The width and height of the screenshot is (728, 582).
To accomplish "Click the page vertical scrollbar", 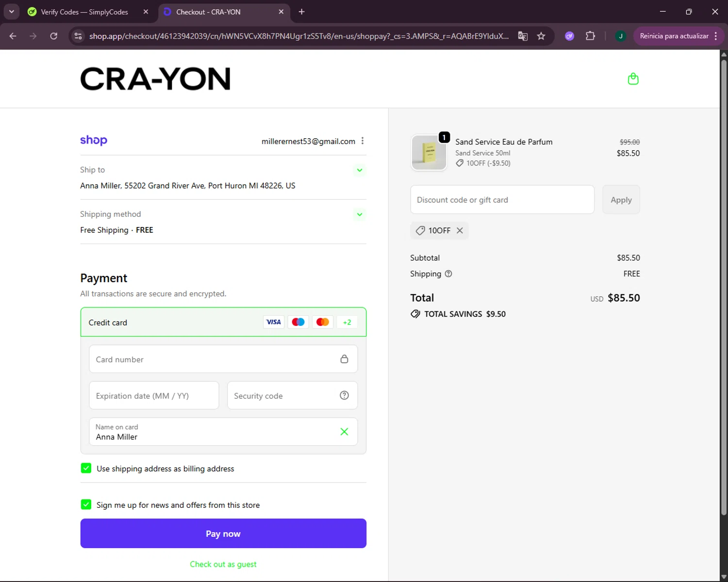I will coord(724,286).
